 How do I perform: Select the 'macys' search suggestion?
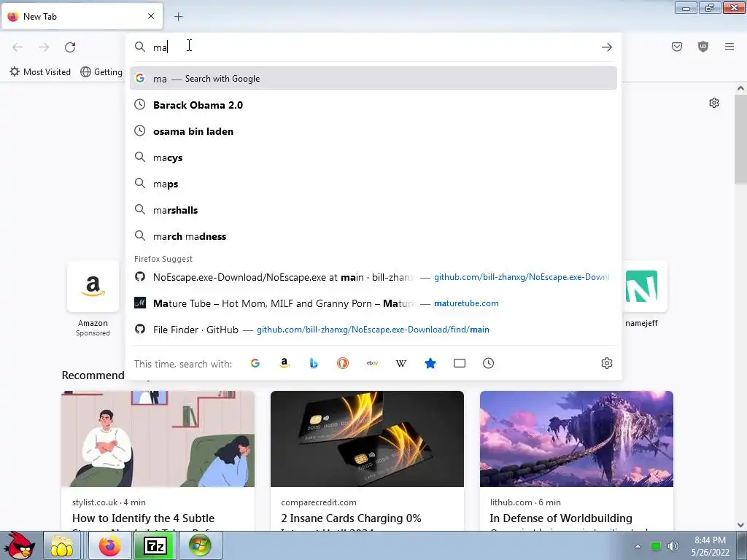pos(373,157)
